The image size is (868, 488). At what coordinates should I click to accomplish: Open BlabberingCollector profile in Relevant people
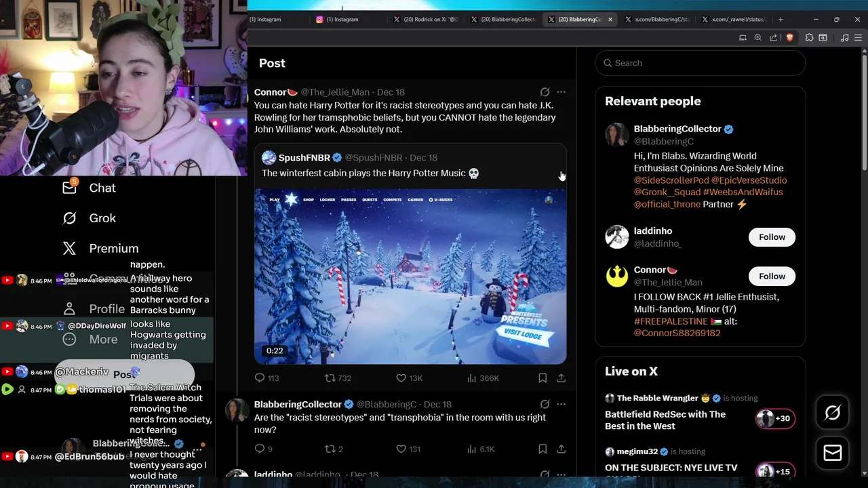click(677, 129)
